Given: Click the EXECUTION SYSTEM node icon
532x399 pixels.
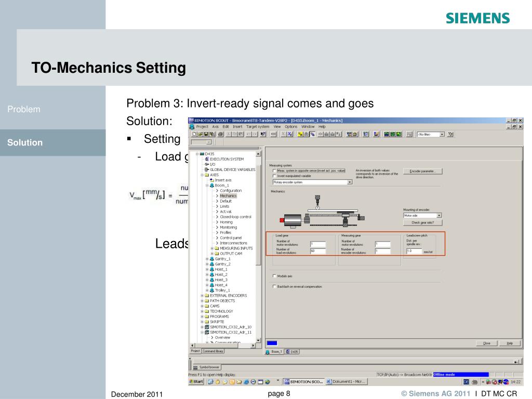Looking at the screenshot, I should [x=207, y=159].
